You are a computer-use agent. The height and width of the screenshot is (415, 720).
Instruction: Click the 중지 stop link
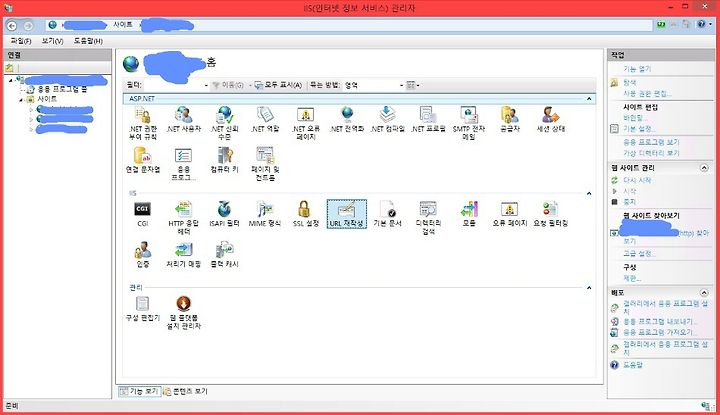[x=630, y=202]
